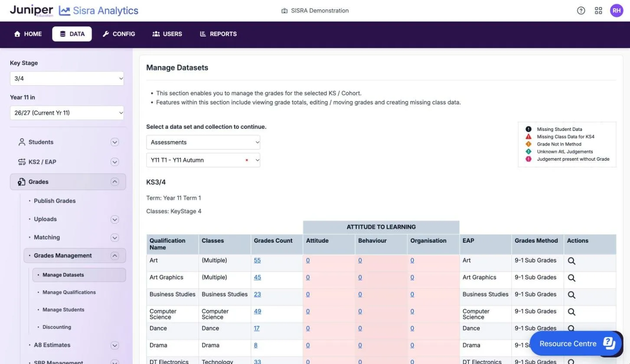Open the Y11 T1 - Y11 Autumn collection dropdown

click(203, 160)
